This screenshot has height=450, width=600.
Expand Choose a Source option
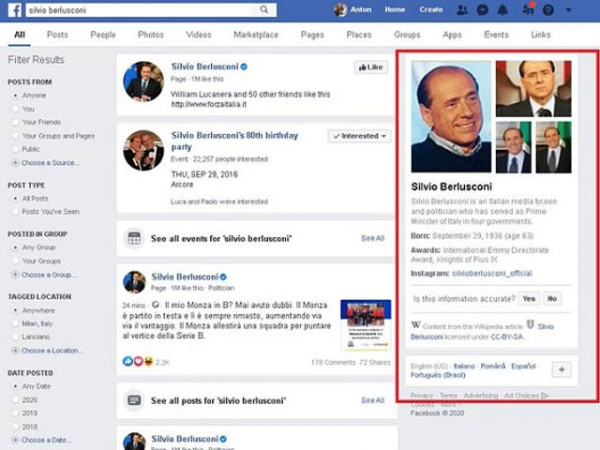(50, 163)
